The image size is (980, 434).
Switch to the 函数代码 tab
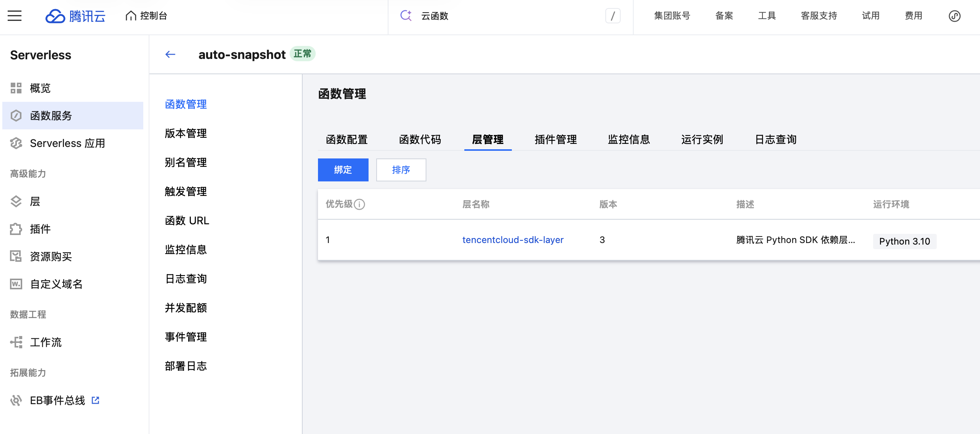pos(420,139)
